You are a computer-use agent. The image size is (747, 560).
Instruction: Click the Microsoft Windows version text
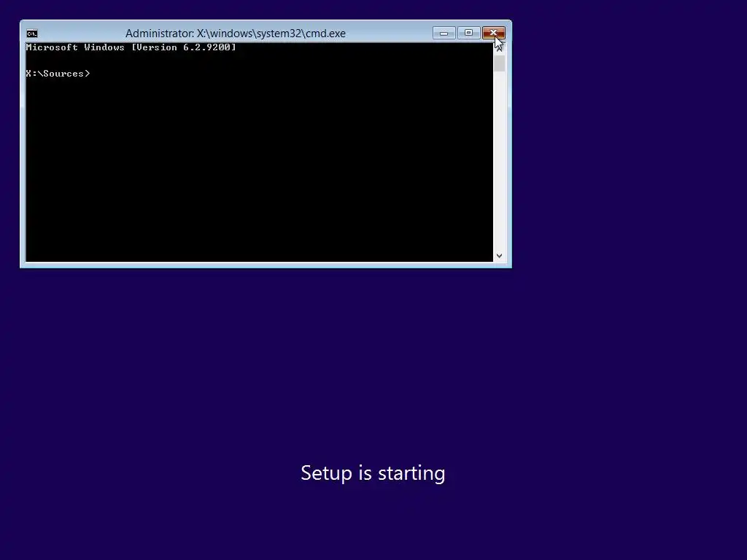[x=131, y=47]
